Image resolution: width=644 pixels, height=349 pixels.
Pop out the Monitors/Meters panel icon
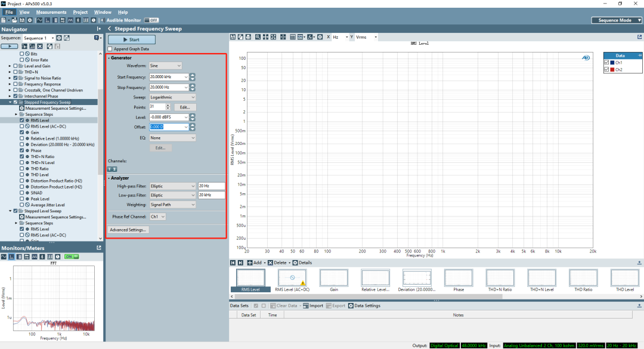click(x=98, y=247)
